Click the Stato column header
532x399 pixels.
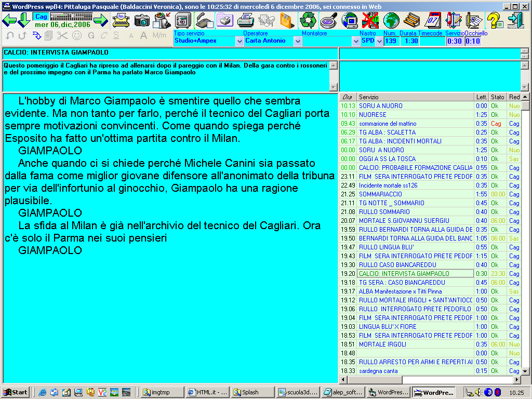coord(497,97)
